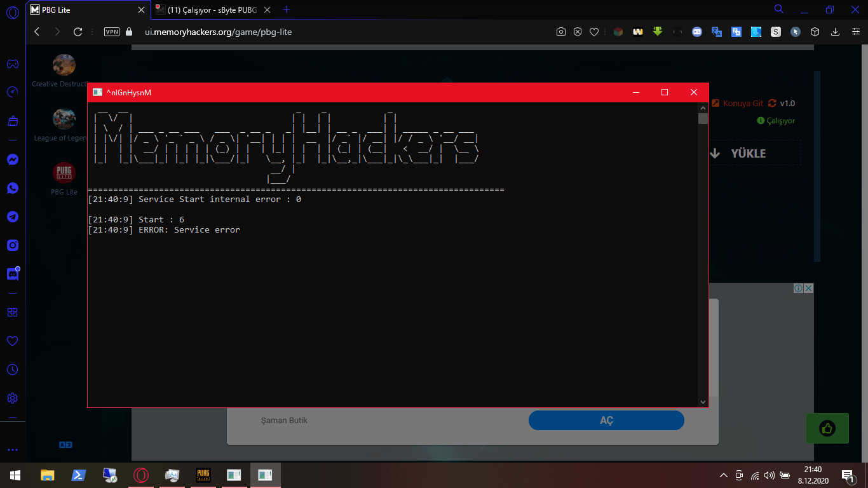868x488 pixels.
Task: Open the console window system menu icon
Action: [97, 93]
